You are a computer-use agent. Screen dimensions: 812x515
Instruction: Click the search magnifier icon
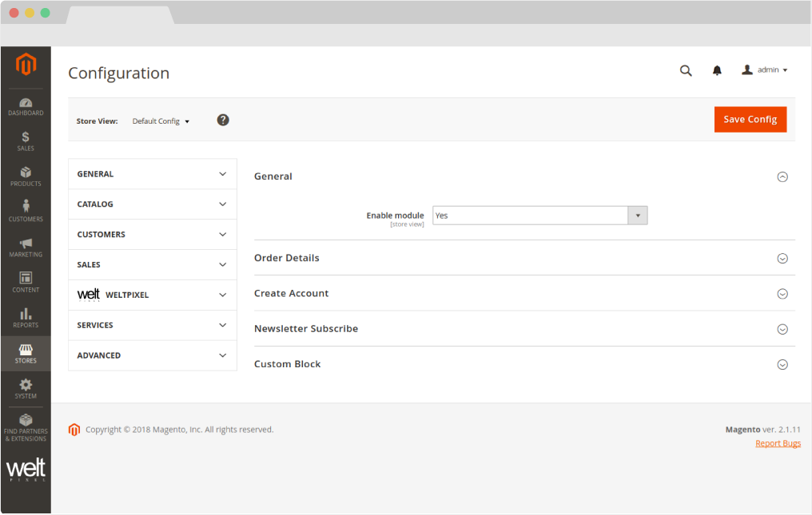686,70
